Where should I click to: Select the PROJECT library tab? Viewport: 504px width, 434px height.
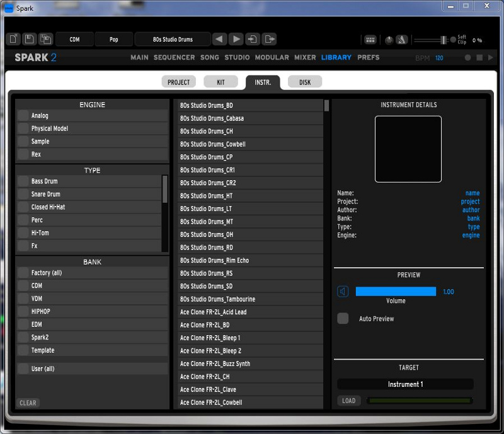[x=178, y=83]
